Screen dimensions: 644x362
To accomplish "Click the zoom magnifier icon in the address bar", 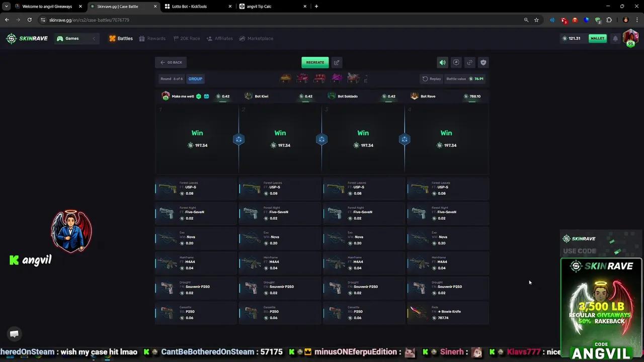I will 526,20.
